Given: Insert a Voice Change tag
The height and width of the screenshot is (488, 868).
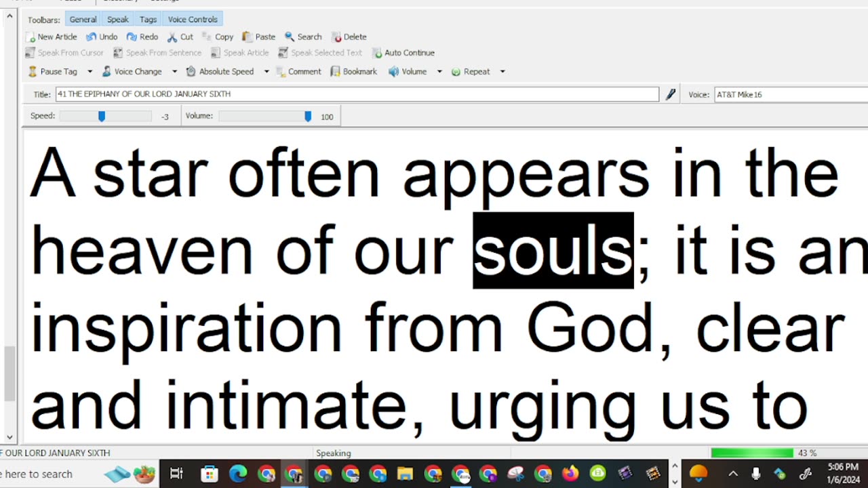Looking at the screenshot, I should [x=132, y=71].
